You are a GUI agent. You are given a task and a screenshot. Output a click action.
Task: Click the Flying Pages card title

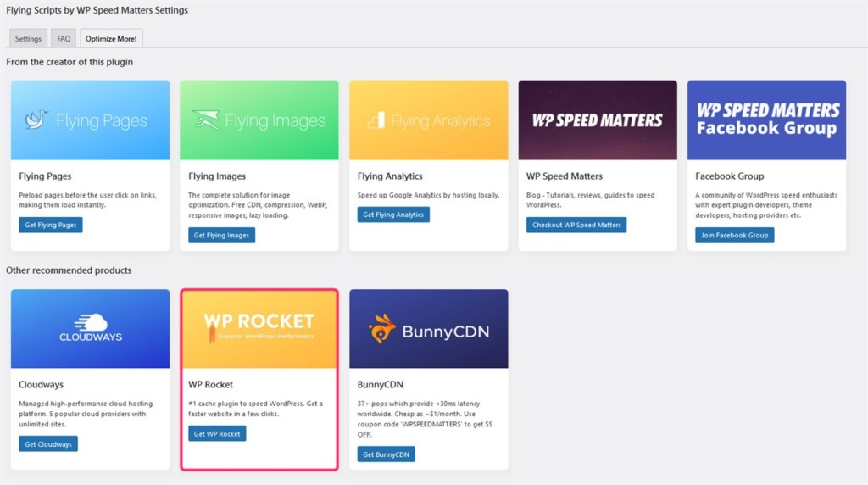(x=45, y=176)
